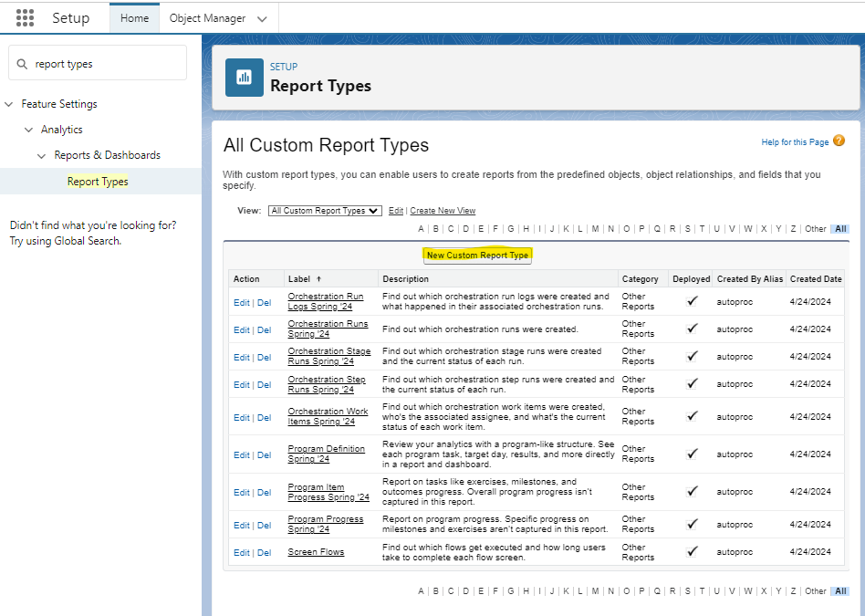Click Deployed checkmark for Orchestration Runs Spring '24

coord(692,329)
